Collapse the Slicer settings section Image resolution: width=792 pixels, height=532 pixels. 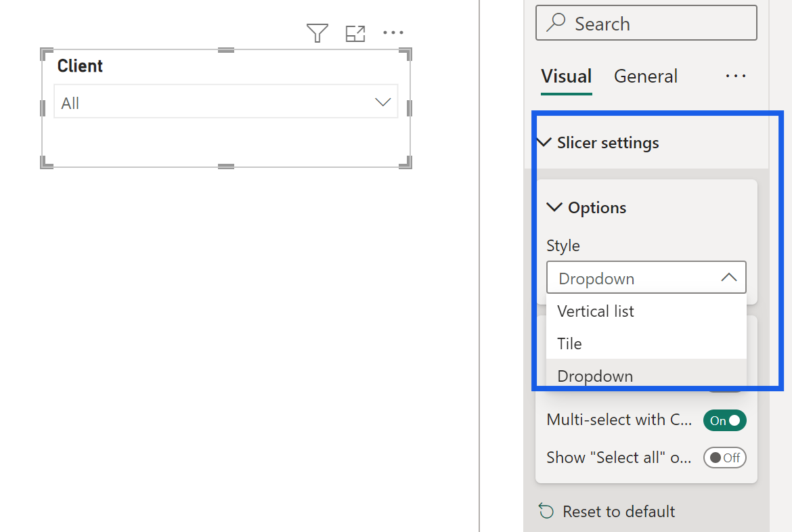[544, 142]
